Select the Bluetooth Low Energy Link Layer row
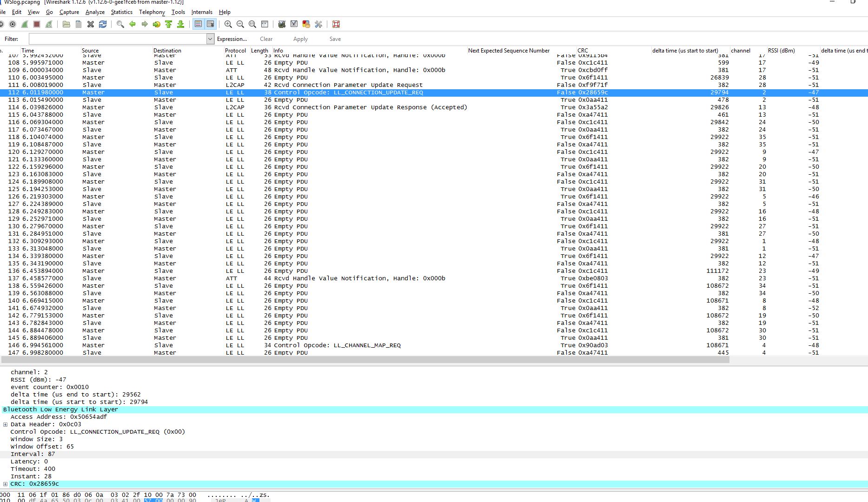Screen dimensions: 868x502 tap(434, 410)
